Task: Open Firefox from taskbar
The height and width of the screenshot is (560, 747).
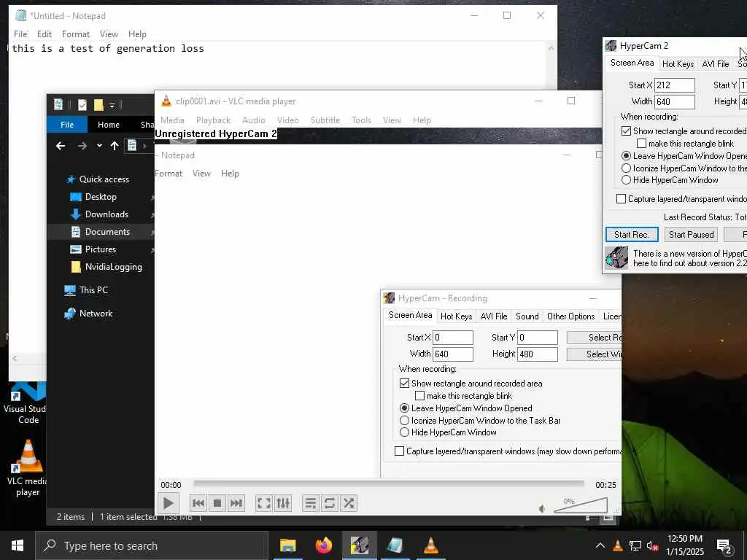Action: [323, 545]
